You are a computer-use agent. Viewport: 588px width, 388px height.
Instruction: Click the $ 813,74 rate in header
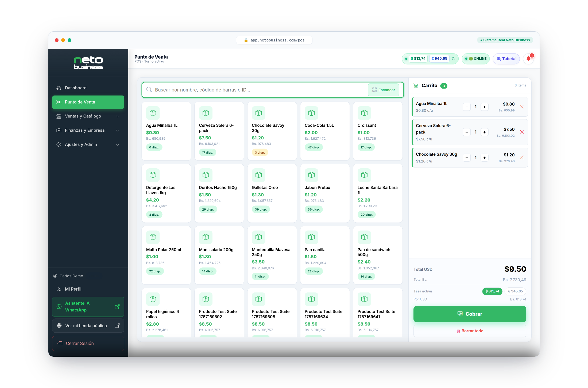(x=418, y=59)
